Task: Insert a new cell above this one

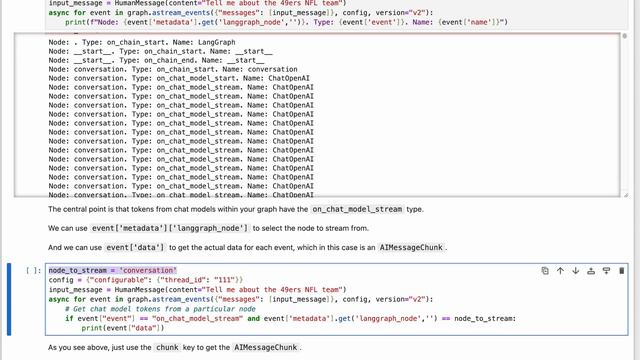Action: click(x=591, y=271)
